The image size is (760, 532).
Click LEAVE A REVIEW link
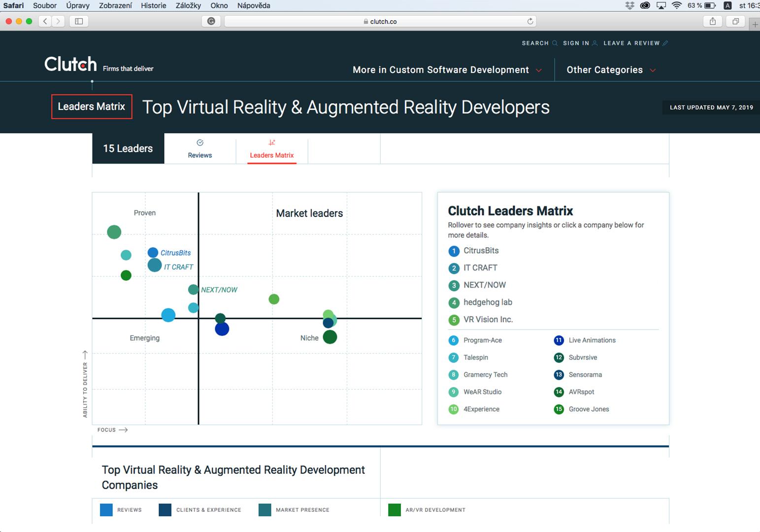click(x=635, y=43)
